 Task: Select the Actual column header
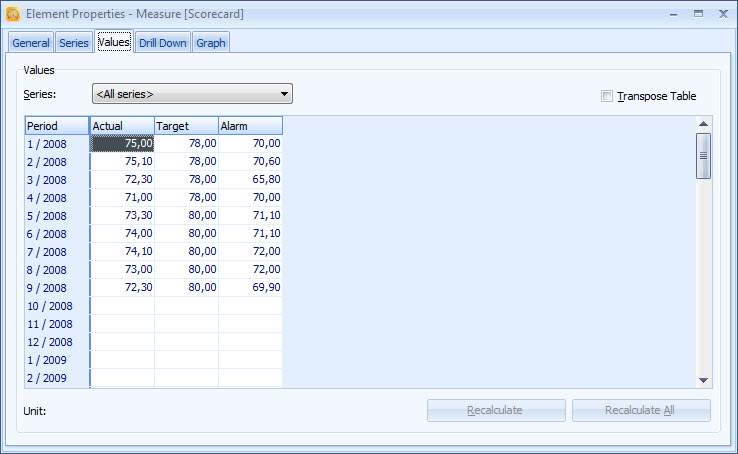[x=122, y=126]
